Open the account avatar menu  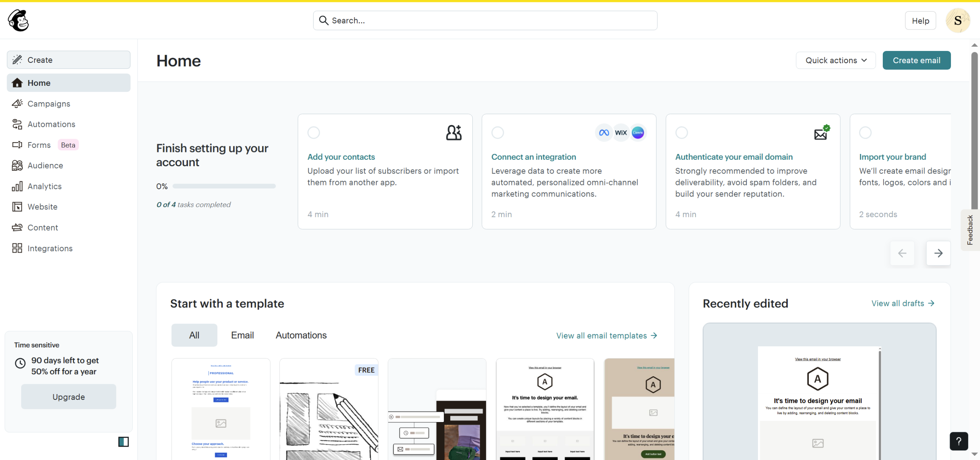pyautogui.click(x=957, y=21)
